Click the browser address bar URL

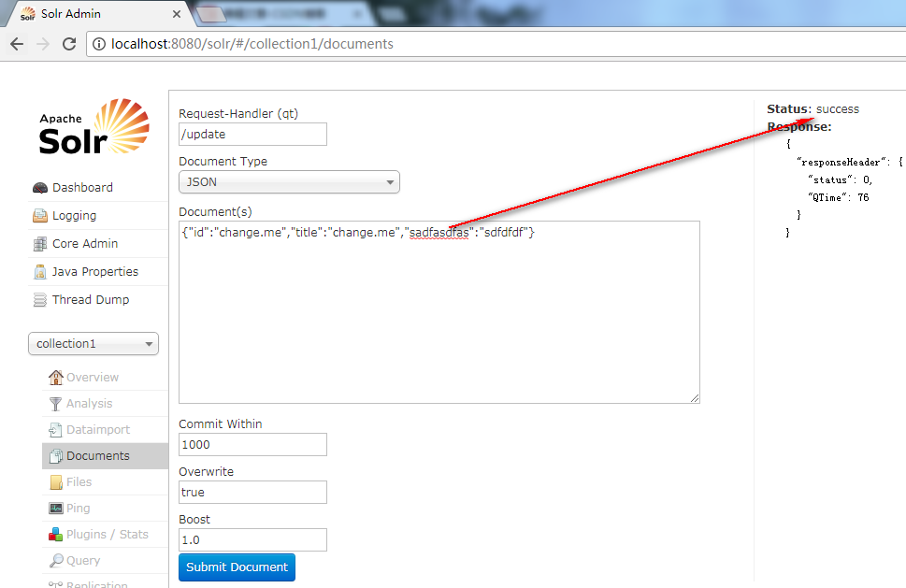252,44
